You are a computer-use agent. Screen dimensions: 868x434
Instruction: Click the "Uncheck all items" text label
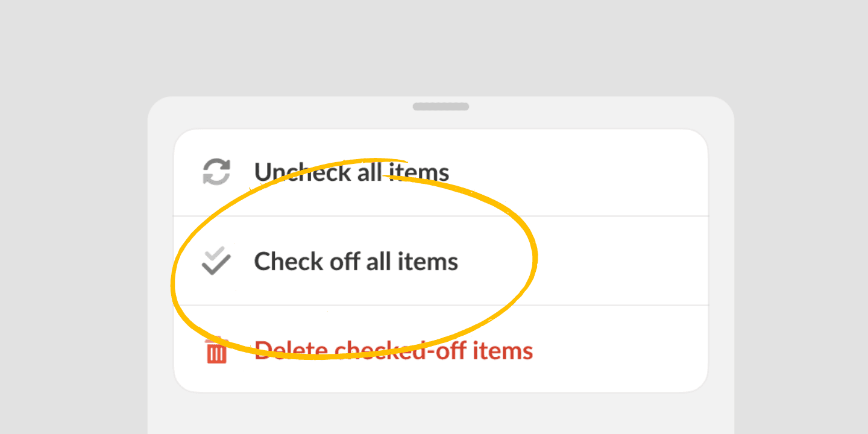(351, 172)
